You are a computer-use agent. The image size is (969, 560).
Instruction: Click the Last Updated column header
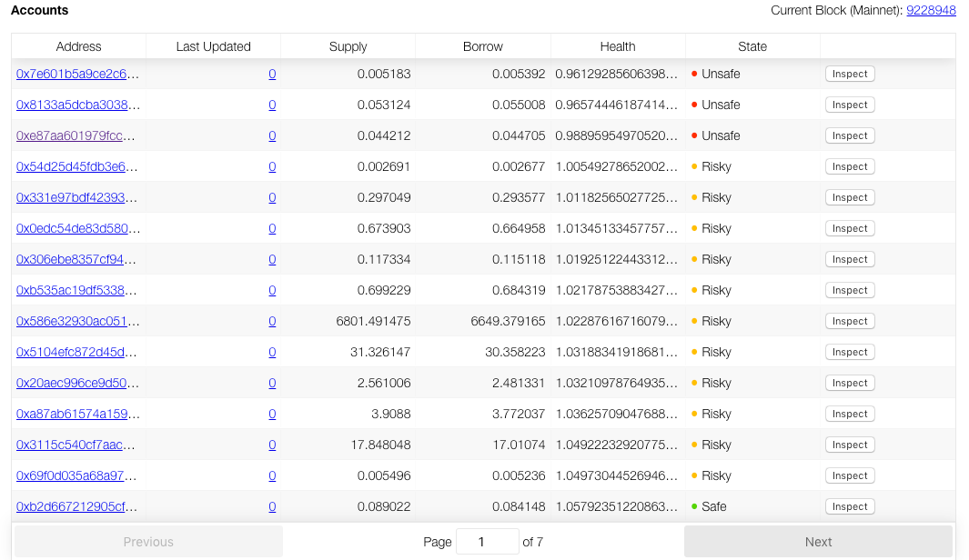click(213, 46)
